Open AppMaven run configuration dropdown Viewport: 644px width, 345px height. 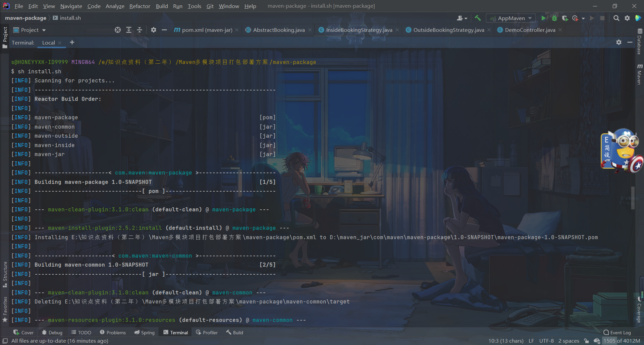click(511, 18)
